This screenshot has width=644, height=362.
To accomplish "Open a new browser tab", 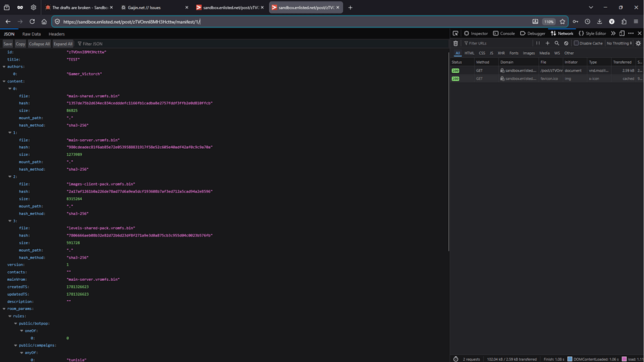I will click(x=350, y=7).
